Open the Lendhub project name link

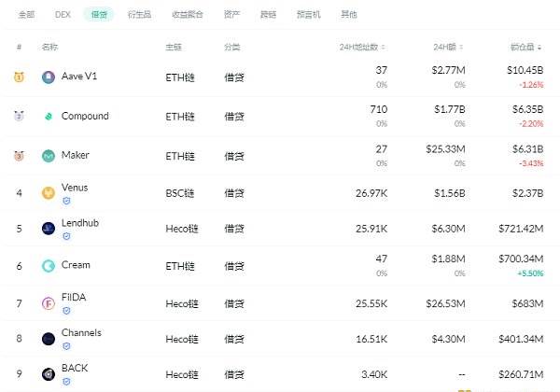[80, 223]
